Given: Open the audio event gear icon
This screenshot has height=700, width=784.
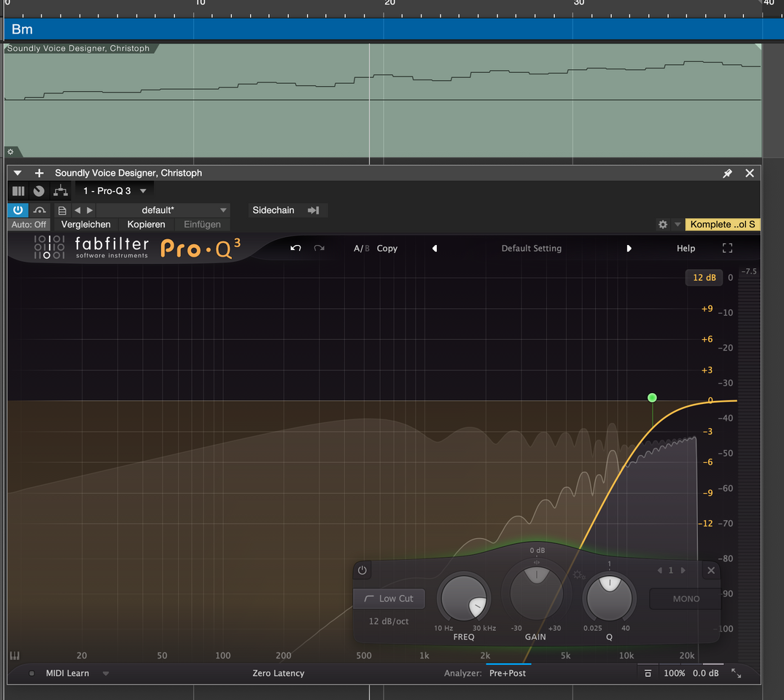Looking at the screenshot, I should point(10,152).
